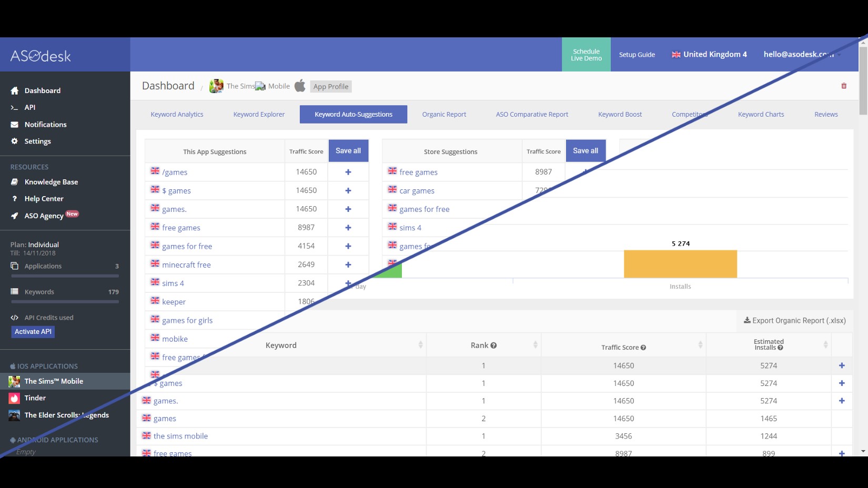The image size is (868, 488).
Task: Click the ASOdesk logo
Action: (41, 56)
